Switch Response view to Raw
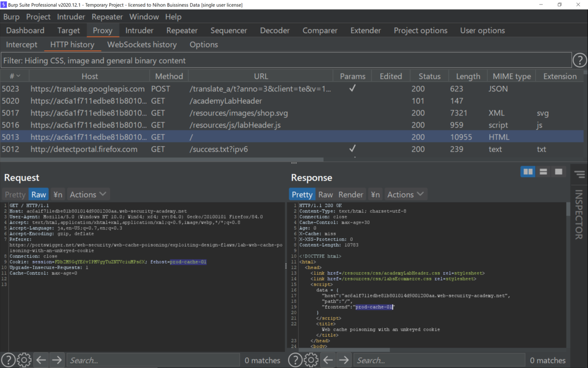This screenshot has height=368, width=588. click(325, 194)
